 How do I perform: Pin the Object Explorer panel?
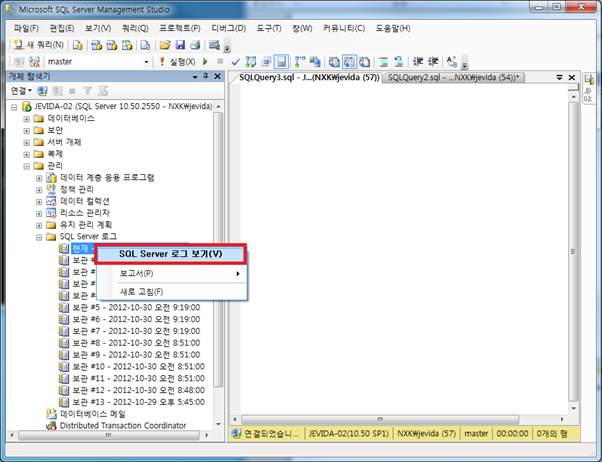(x=206, y=76)
